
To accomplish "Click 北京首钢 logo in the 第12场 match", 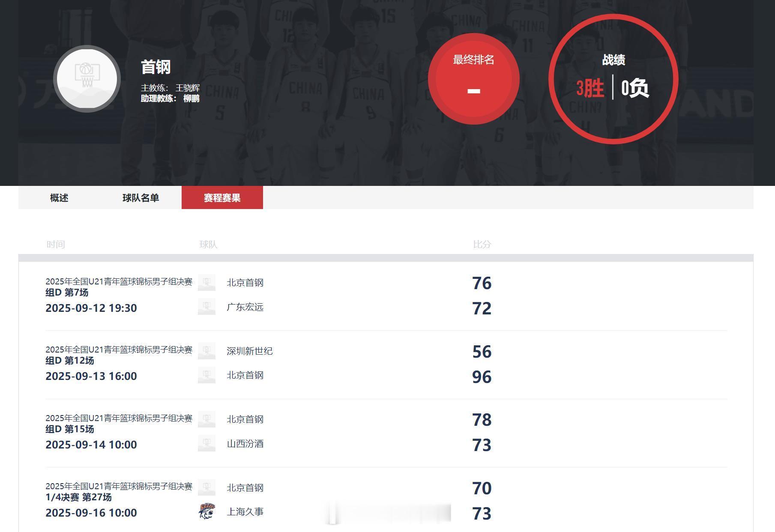I will (206, 375).
